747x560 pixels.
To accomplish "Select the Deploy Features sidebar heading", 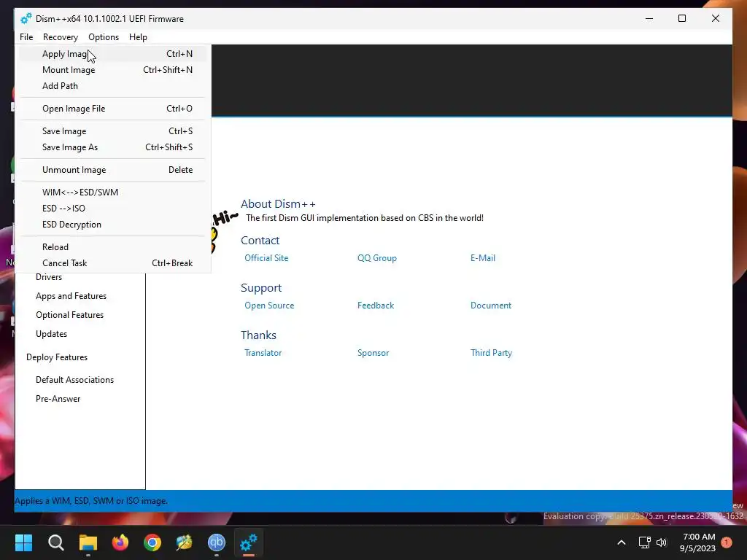I will [57, 357].
